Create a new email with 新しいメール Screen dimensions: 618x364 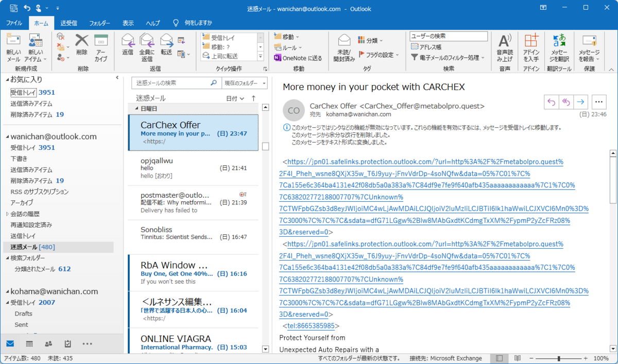pyautogui.click(x=13, y=47)
